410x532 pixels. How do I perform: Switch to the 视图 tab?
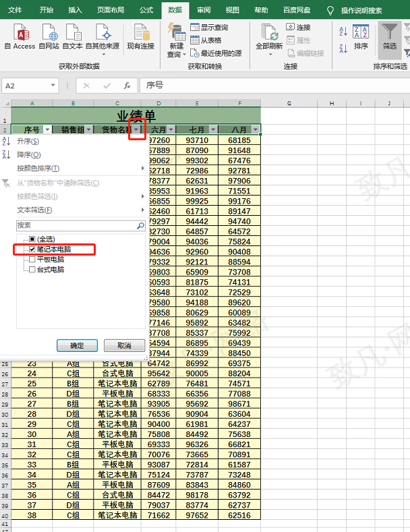pyautogui.click(x=233, y=10)
